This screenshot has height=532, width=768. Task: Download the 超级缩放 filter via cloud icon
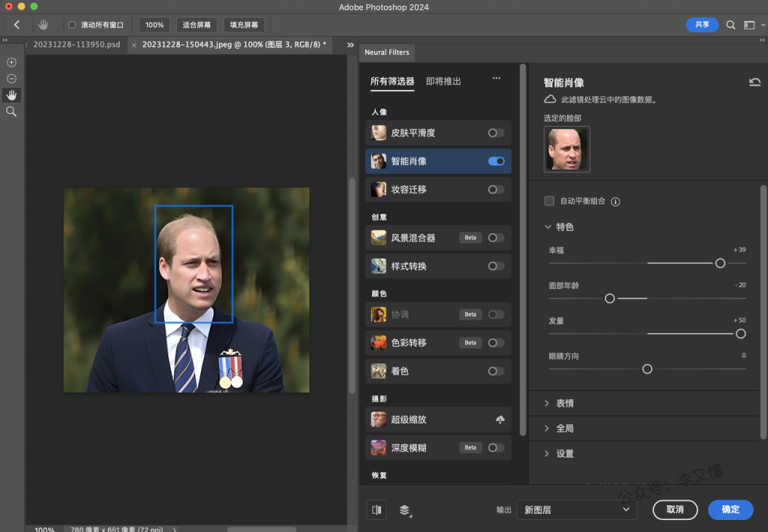(x=500, y=420)
